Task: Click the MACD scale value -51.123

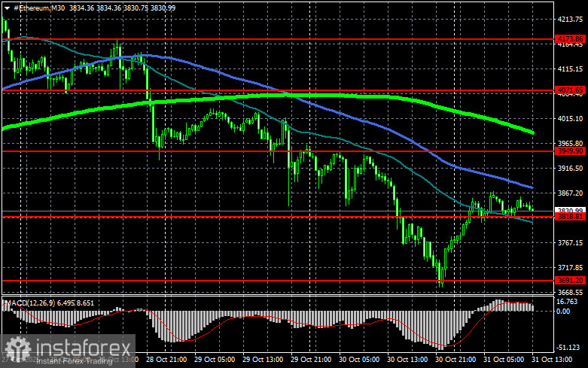Action: coord(568,348)
